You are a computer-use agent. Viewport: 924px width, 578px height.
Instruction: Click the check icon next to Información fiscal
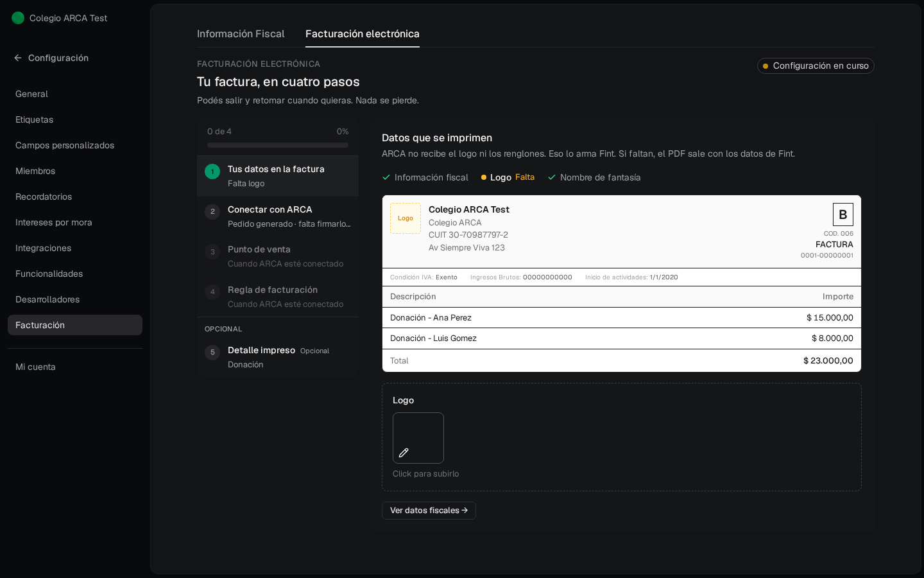coord(386,177)
